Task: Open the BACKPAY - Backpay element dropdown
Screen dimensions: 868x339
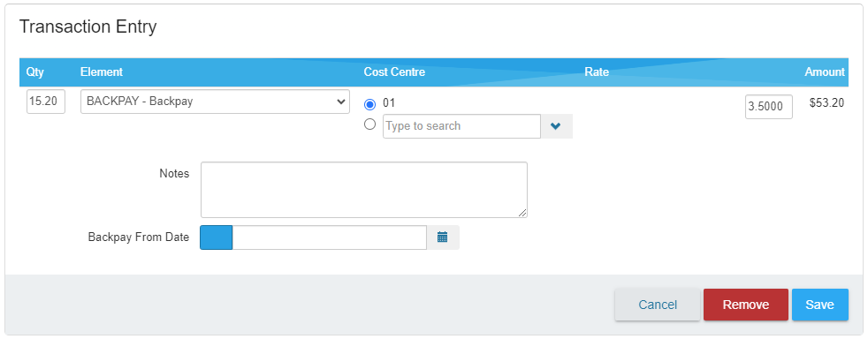Action: tap(215, 102)
